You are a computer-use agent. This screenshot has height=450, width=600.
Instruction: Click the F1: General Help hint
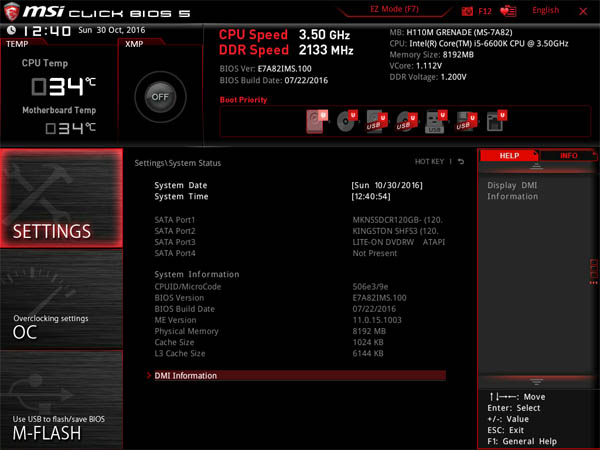pyautogui.click(x=522, y=441)
